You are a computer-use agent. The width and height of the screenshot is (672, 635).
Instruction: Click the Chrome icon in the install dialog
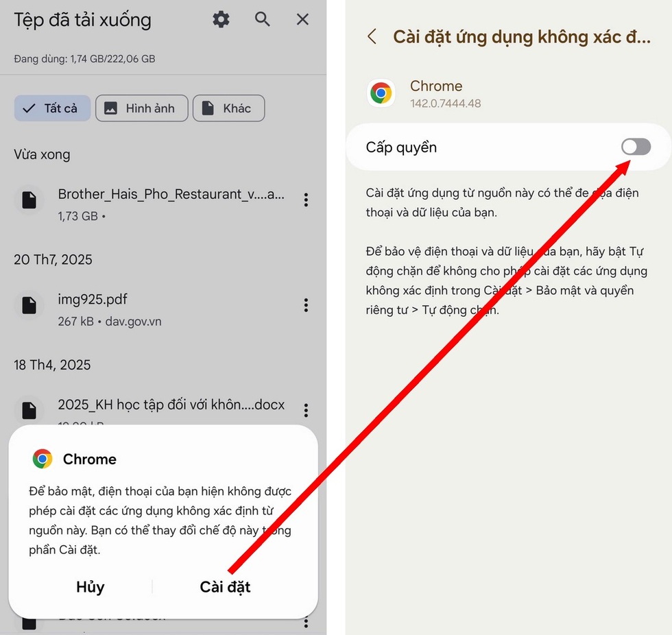43,459
